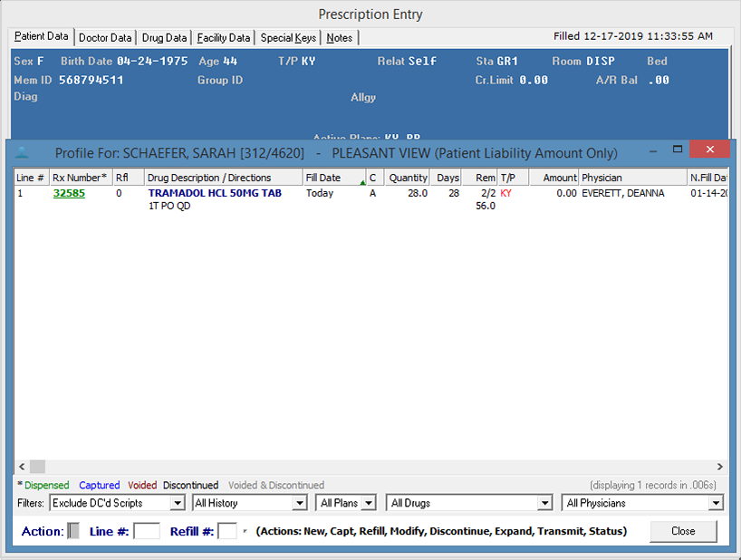Expand the Exclude DC'd Scripts filter dropdown
The height and width of the screenshot is (560, 741).
tap(177, 503)
